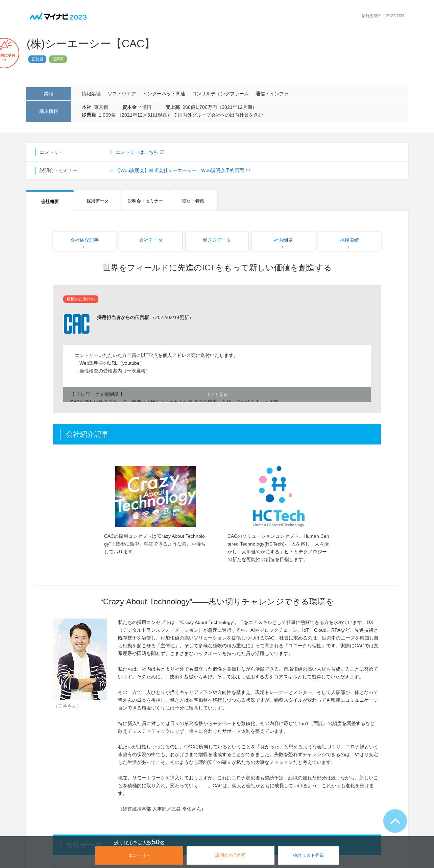This screenshot has height=868, width=434.
Task: Click the 採用担当者からの伝言板 heading
Action: coord(123,317)
